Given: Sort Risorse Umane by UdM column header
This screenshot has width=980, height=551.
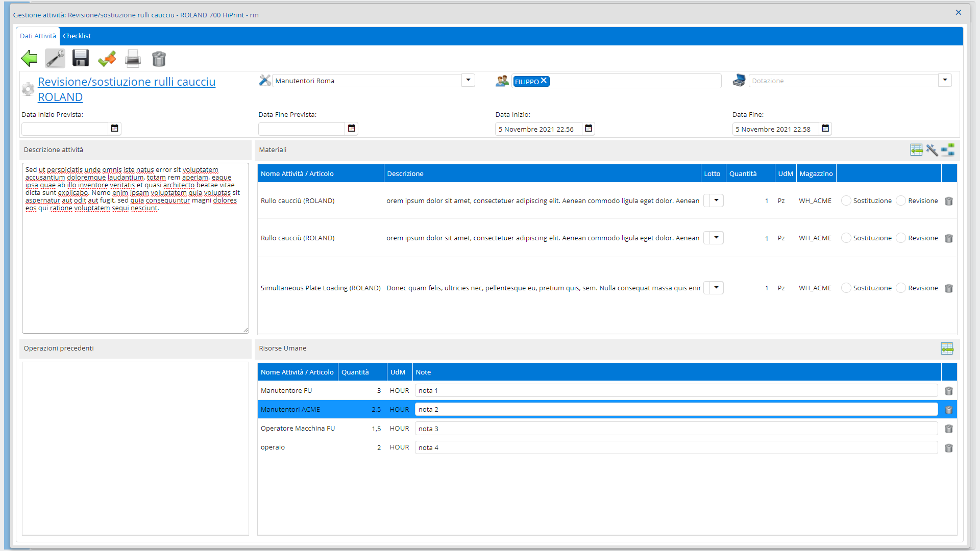Looking at the screenshot, I should 400,372.
